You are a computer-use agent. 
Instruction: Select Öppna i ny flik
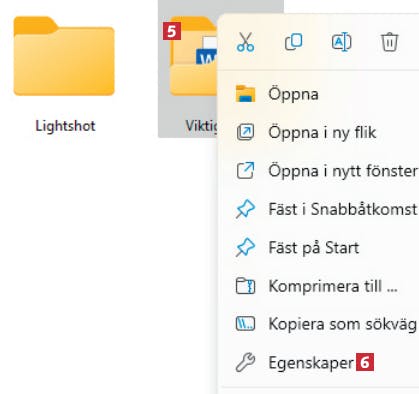[318, 132]
